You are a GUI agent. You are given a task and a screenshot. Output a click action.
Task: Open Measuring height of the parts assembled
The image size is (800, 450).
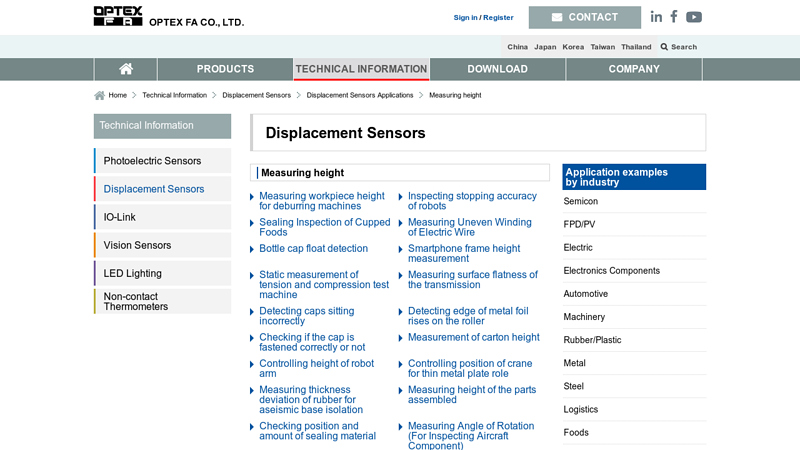coord(472,395)
